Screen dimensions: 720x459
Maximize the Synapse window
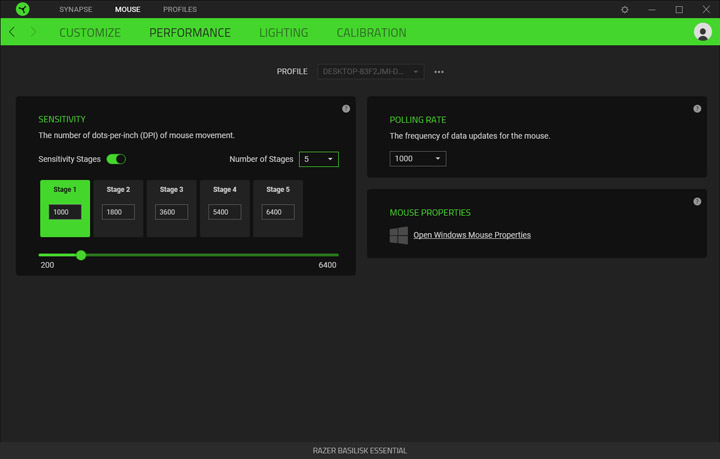(679, 9)
